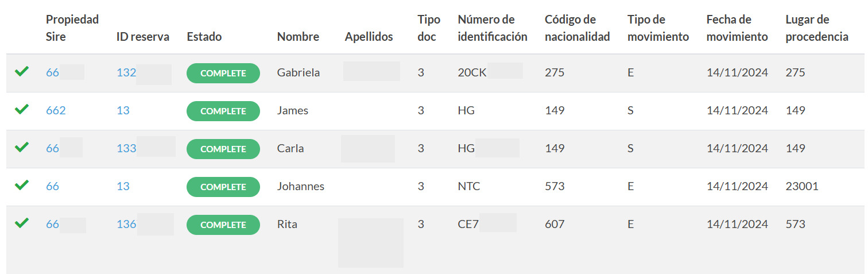Viewport: 868px width, 274px height.
Task: Open Propiedad Sire link 662 for James
Action: coord(56,110)
